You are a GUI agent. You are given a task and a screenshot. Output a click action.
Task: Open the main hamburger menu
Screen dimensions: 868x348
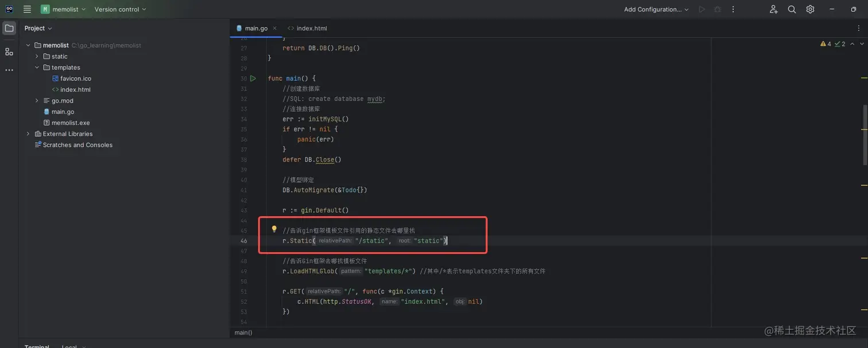point(27,9)
